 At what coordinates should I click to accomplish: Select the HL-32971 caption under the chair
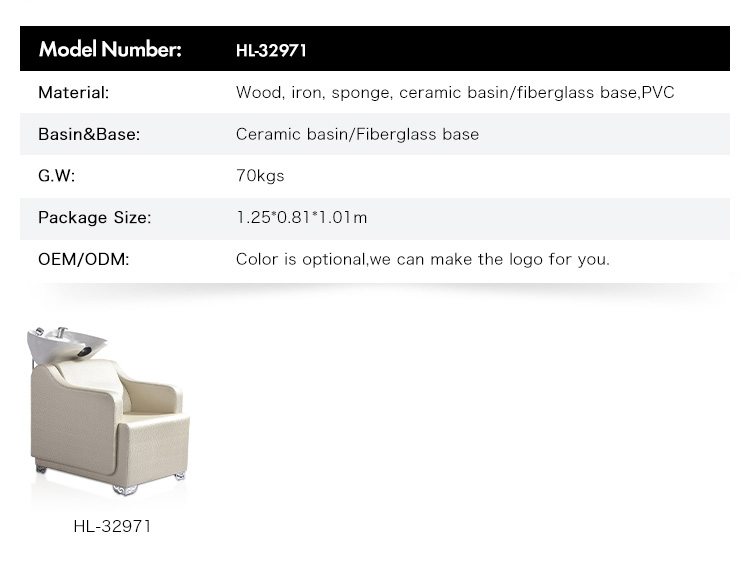coord(112,526)
